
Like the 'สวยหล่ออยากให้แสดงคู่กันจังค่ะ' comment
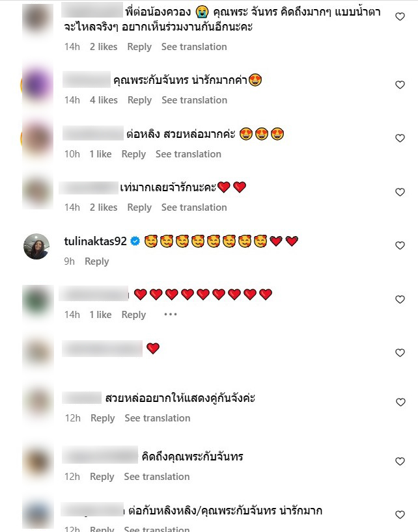pyautogui.click(x=400, y=403)
